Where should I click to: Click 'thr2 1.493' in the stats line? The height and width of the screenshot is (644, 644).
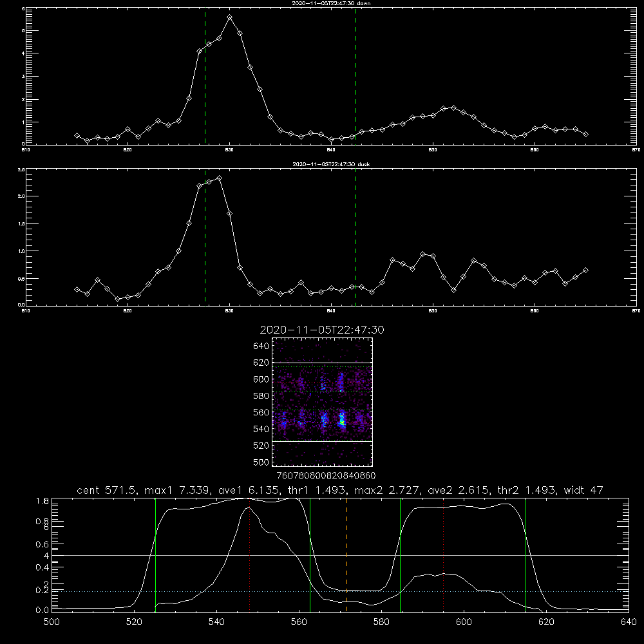pyautogui.click(x=526, y=490)
